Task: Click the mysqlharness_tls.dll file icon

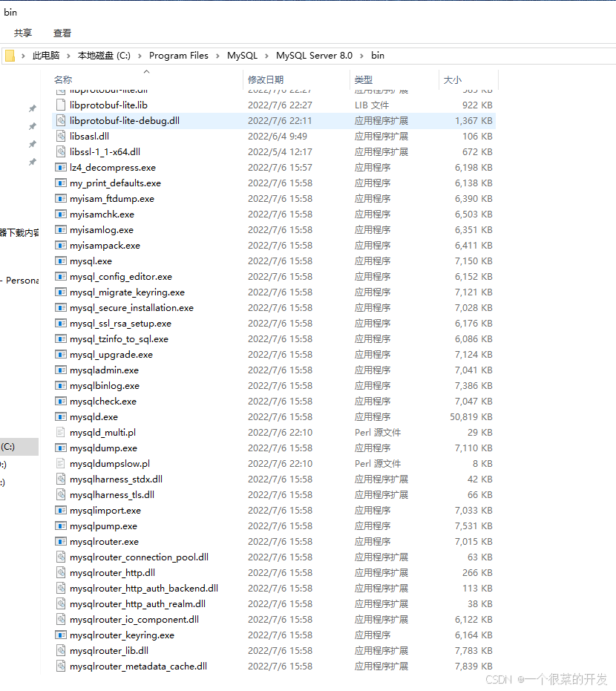Action: 61,495
